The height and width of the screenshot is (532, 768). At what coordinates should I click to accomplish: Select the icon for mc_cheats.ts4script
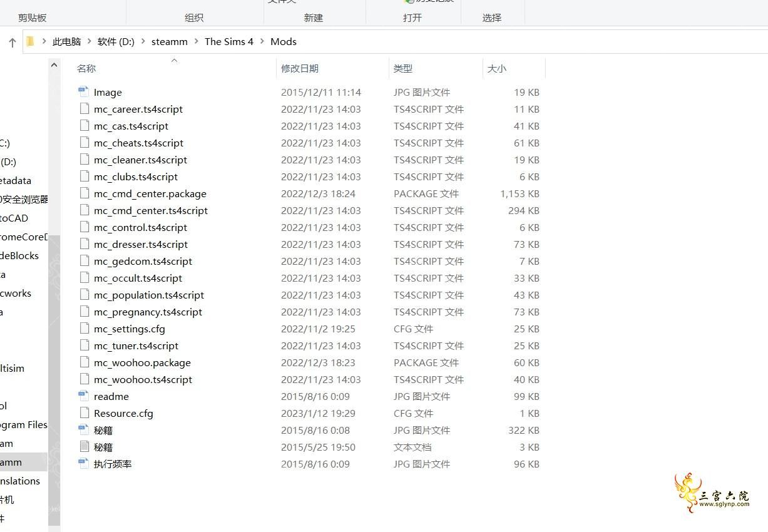84,143
